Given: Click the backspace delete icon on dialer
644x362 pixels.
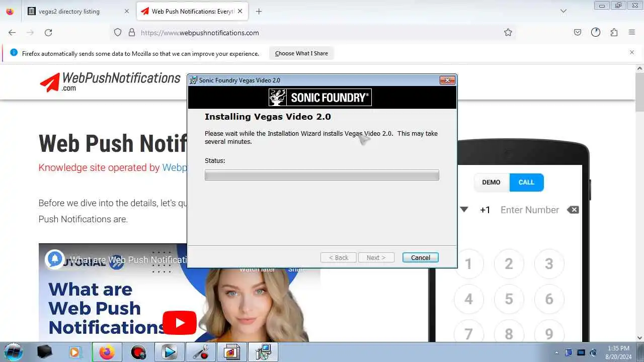Looking at the screenshot, I should click(x=573, y=210).
